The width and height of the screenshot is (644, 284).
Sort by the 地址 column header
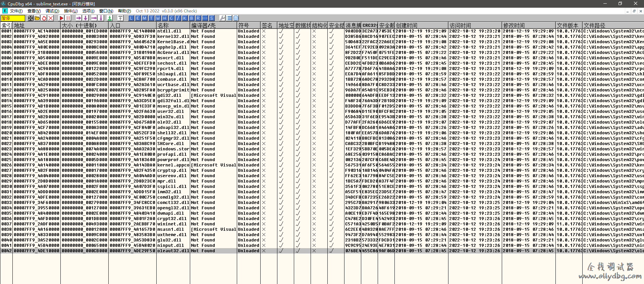(x=37, y=25)
